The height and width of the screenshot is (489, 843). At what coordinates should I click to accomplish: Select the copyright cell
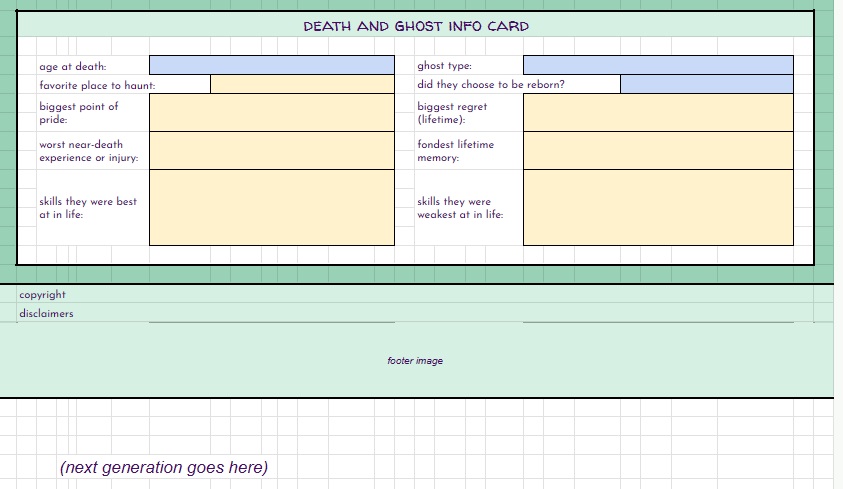click(x=42, y=295)
